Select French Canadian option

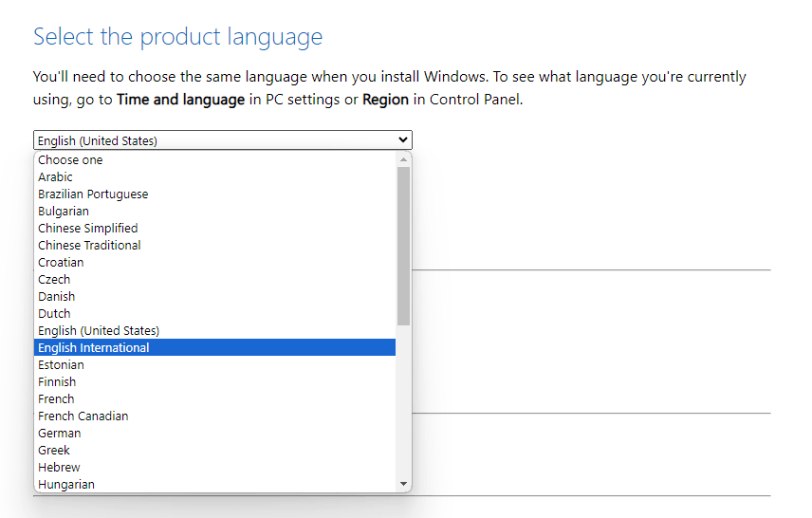click(x=215, y=416)
